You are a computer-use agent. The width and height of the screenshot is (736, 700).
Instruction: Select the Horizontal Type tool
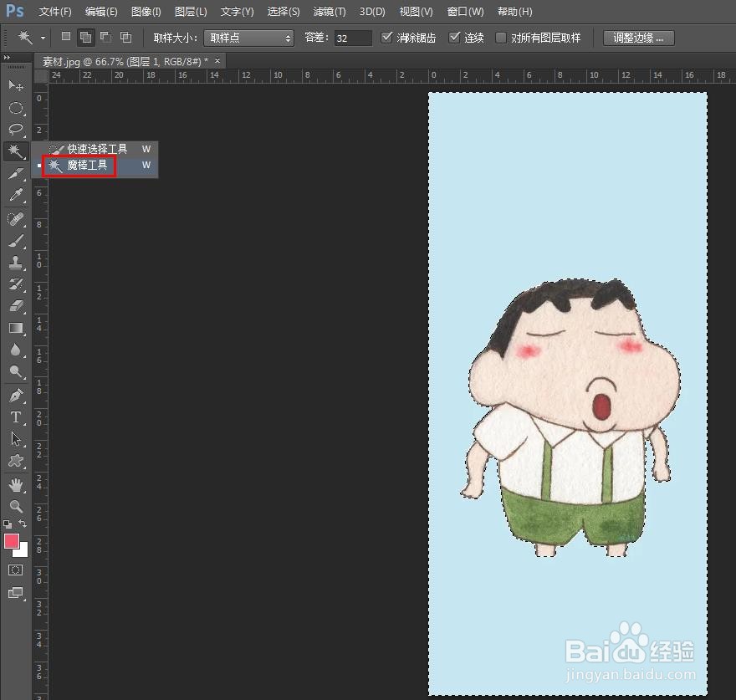pos(16,417)
